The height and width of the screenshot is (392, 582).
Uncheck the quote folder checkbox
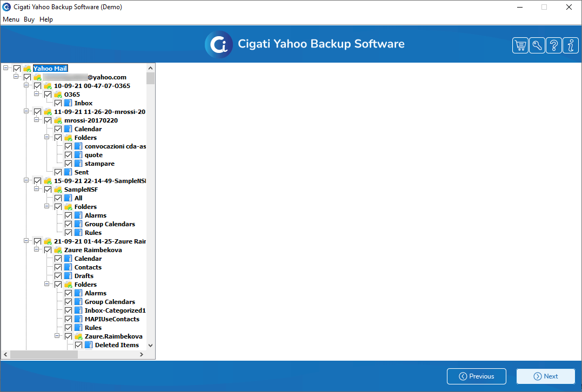tap(68, 155)
